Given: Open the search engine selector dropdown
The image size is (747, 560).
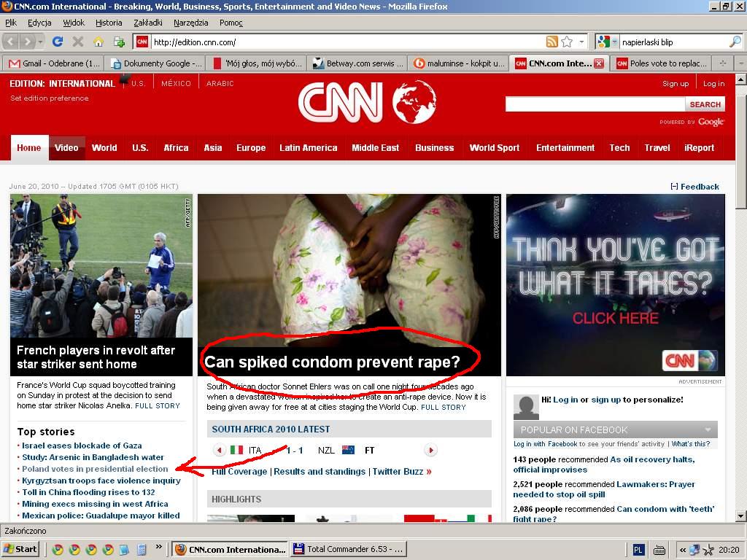Looking at the screenshot, I should [x=614, y=42].
